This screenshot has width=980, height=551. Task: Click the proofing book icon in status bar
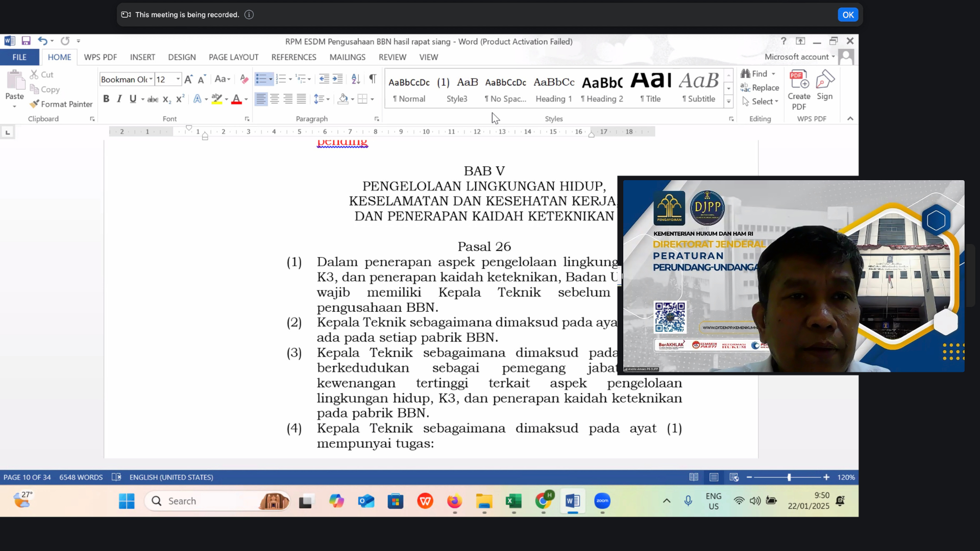pyautogui.click(x=116, y=477)
